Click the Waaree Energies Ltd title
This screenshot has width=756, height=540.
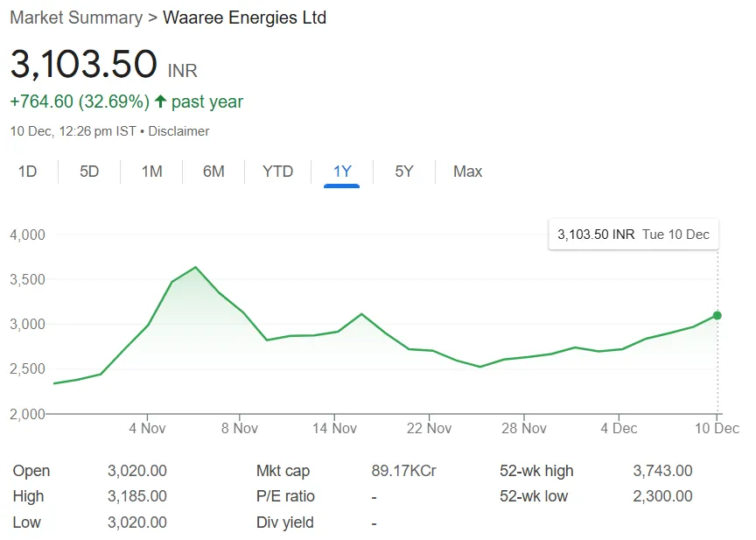point(244,18)
